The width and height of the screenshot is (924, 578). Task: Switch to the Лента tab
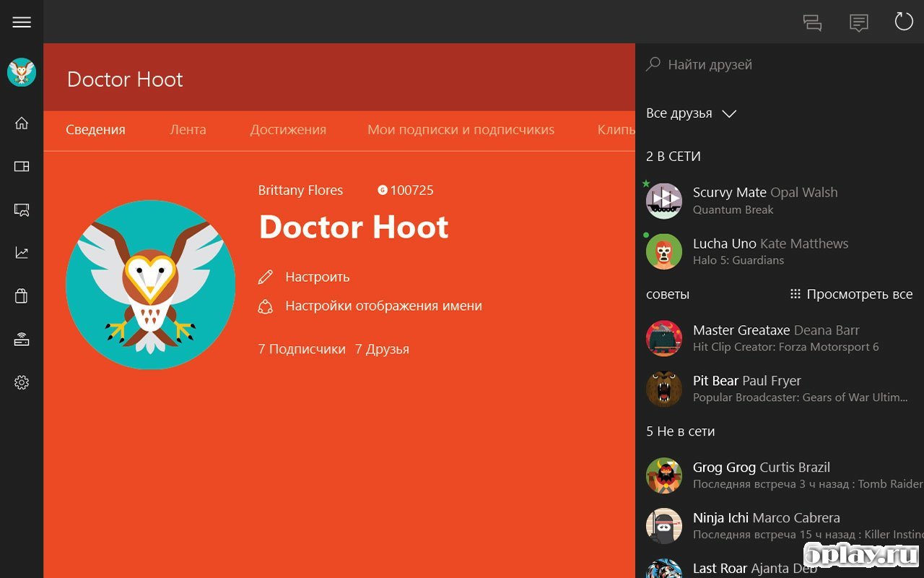188,130
